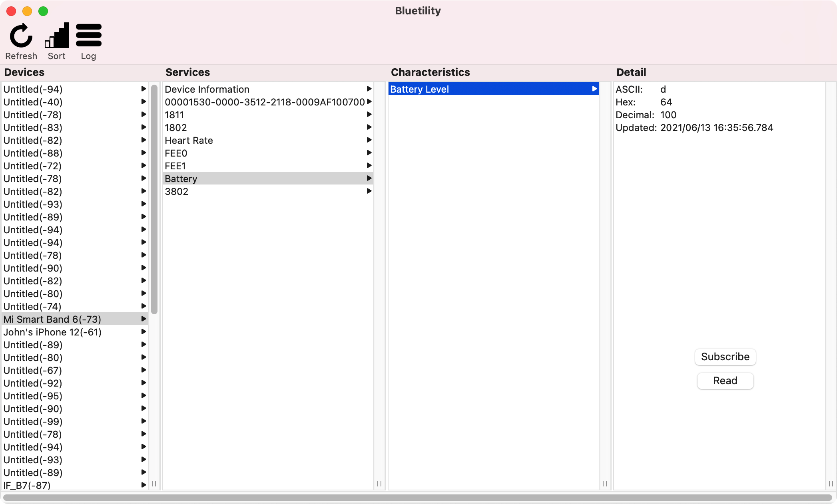
Task: Click the Subscribe button
Action: click(x=725, y=357)
